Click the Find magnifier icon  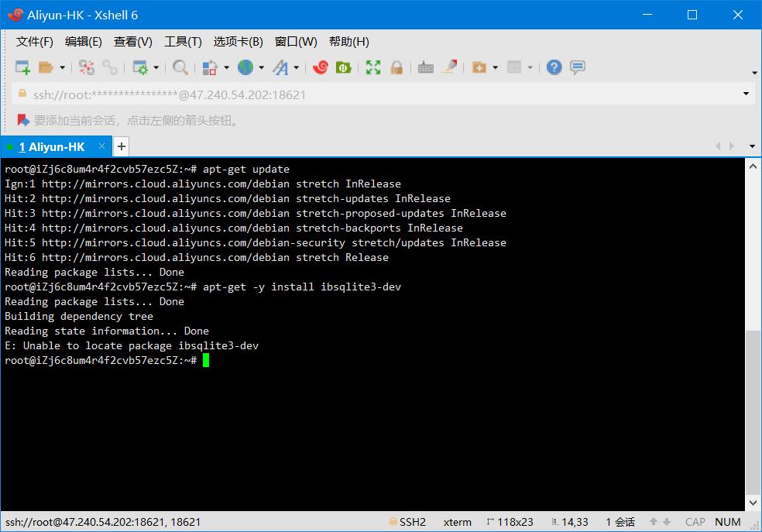[x=180, y=67]
